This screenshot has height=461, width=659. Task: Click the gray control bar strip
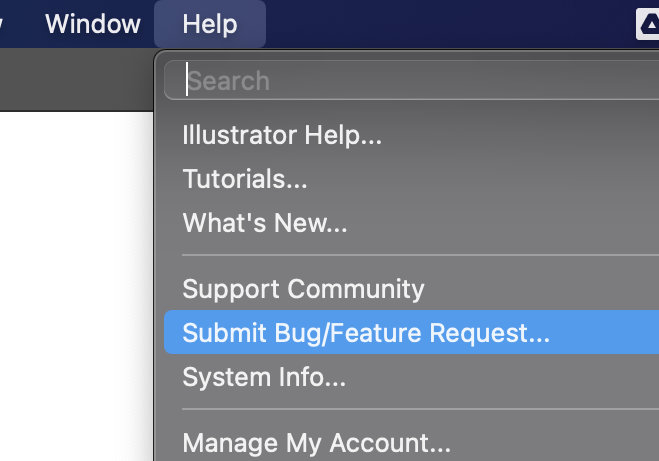75,78
